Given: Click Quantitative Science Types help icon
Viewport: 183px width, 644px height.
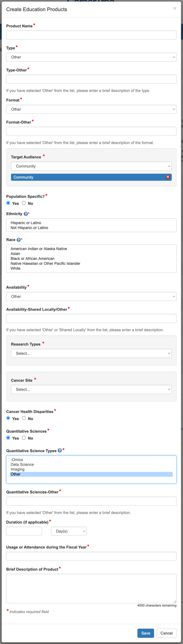Looking at the screenshot, I should (x=60, y=451).
